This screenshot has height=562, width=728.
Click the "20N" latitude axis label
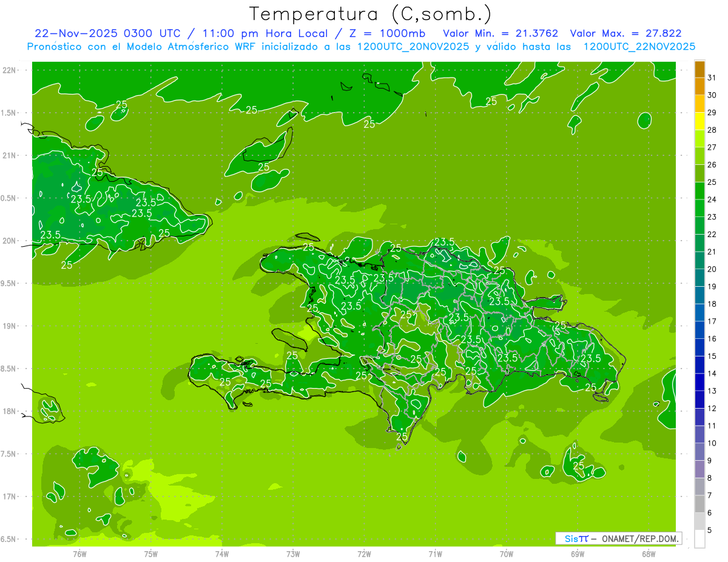click(x=9, y=241)
